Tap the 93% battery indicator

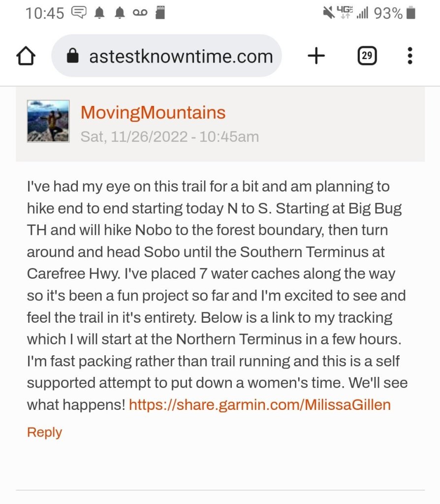[395, 13]
